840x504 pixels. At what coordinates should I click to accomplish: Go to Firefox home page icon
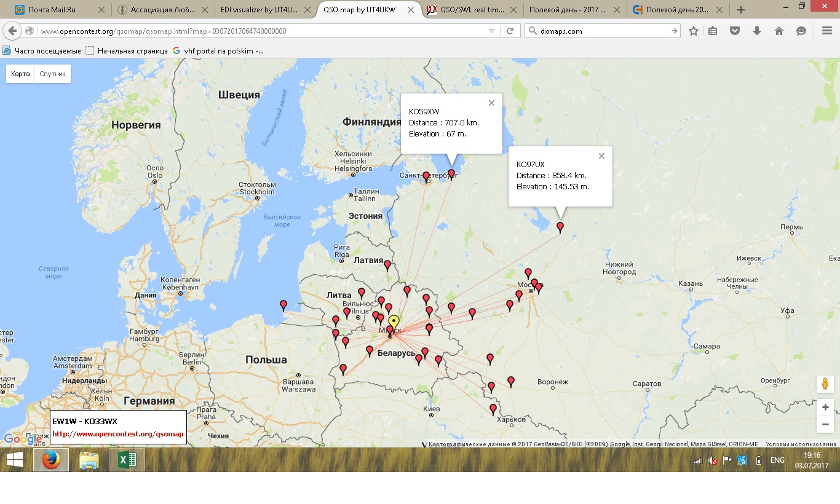(779, 31)
